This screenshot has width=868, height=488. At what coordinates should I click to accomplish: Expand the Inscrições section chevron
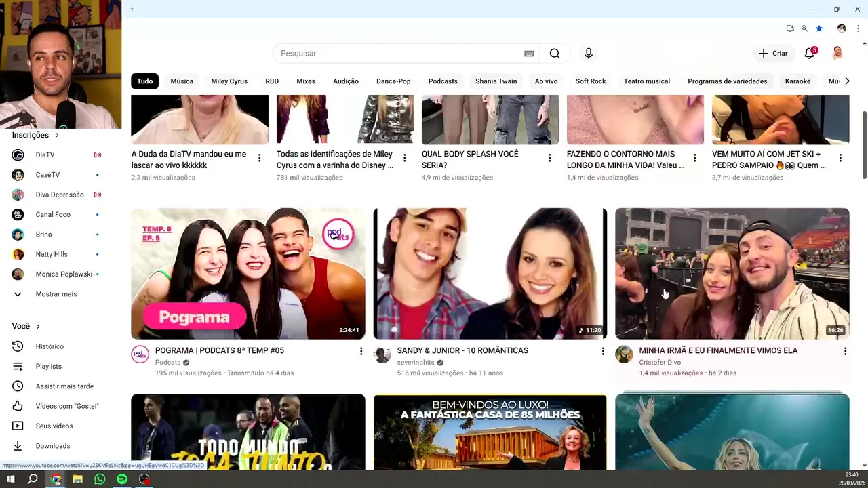[x=57, y=136]
